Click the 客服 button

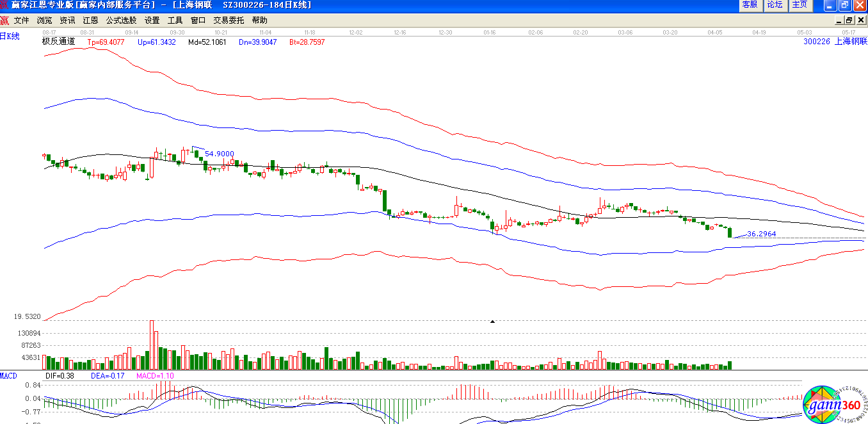click(750, 5)
